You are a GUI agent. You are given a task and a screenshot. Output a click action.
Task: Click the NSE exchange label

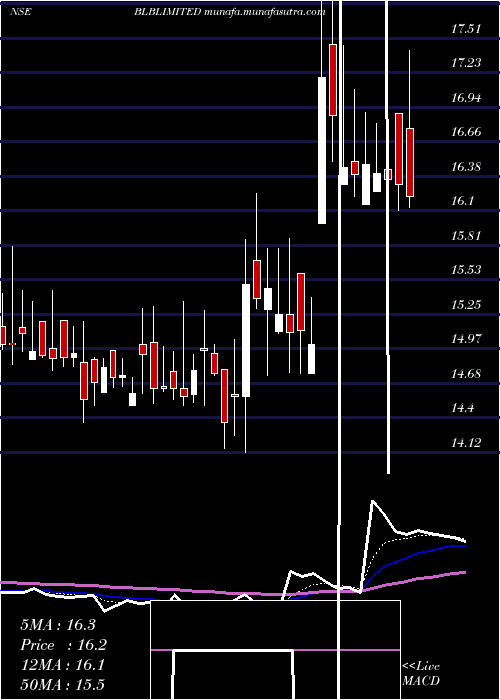pos(21,12)
